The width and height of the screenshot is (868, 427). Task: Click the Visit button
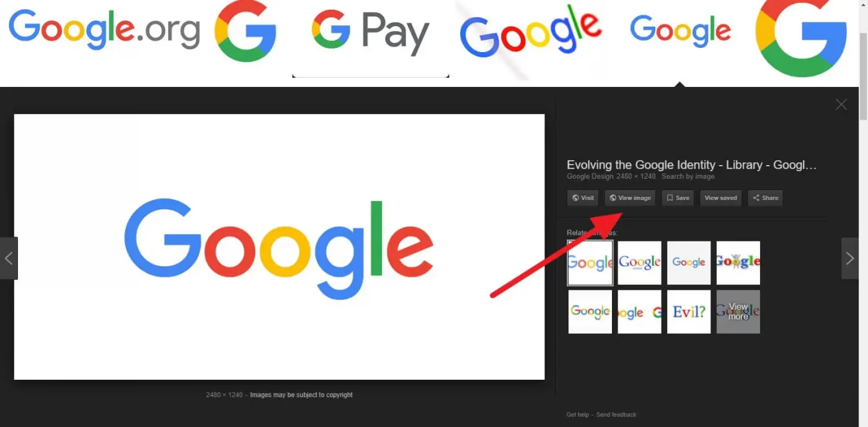(x=583, y=198)
